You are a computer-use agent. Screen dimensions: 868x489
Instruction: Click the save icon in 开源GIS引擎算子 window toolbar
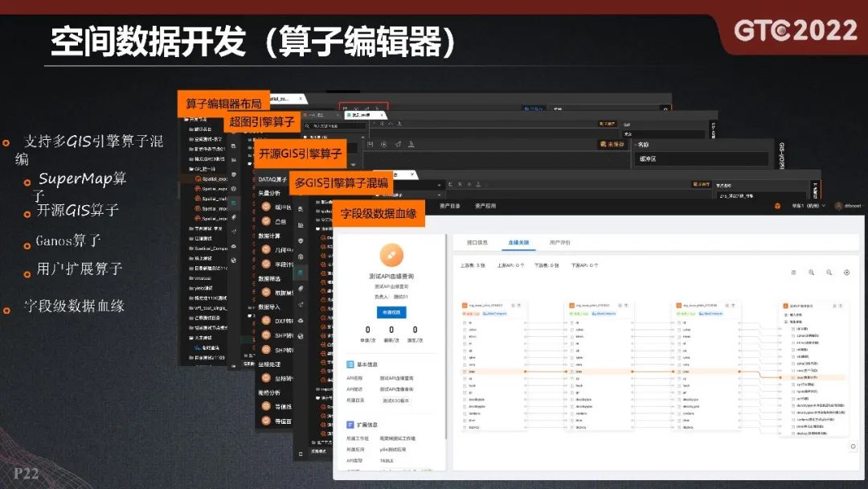click(x=370, y=144)
